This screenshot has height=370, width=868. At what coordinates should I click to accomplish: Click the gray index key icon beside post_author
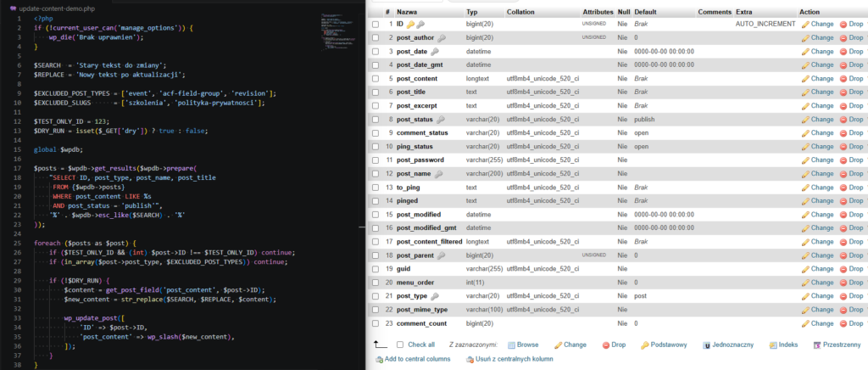[442, 37]
